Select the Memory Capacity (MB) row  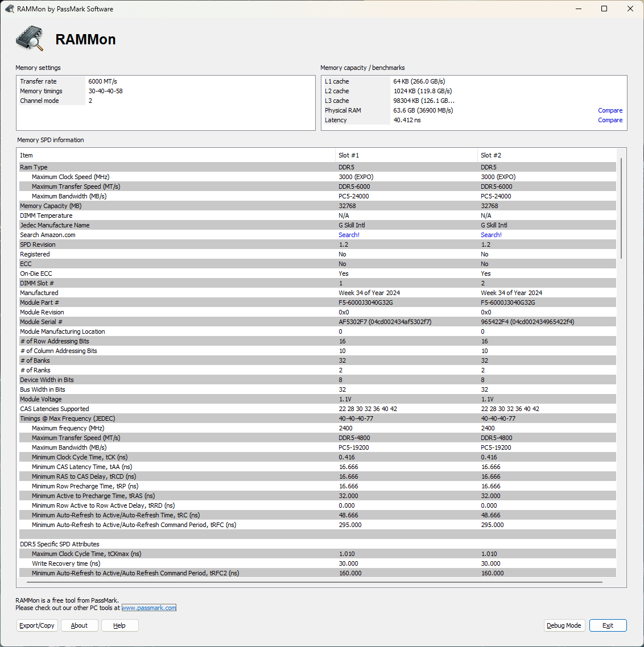tap(317, 206)
